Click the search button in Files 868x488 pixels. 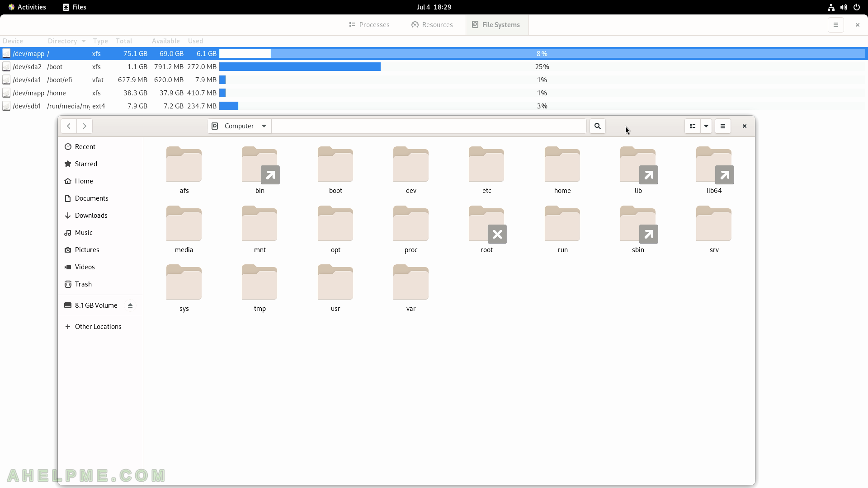pos(597,126)
